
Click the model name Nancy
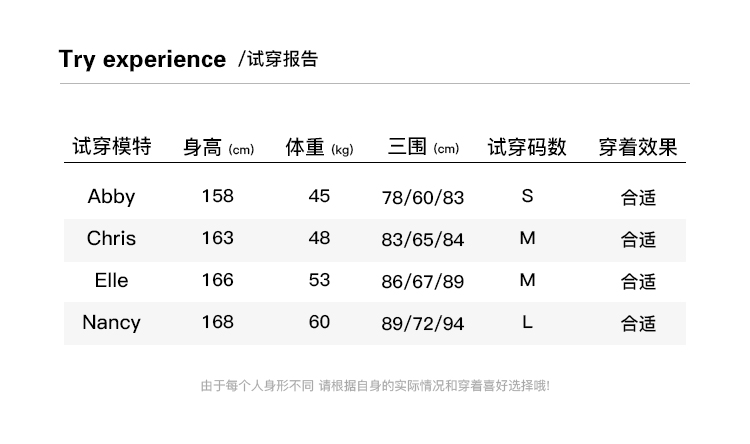111,322
